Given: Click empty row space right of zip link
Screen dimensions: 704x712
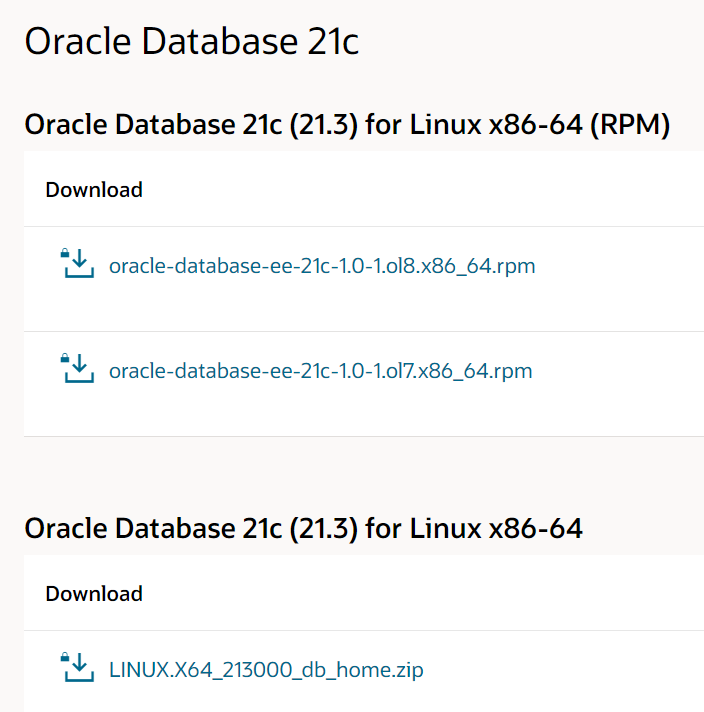Looking at the screenshot, I should tap(580, 670).
